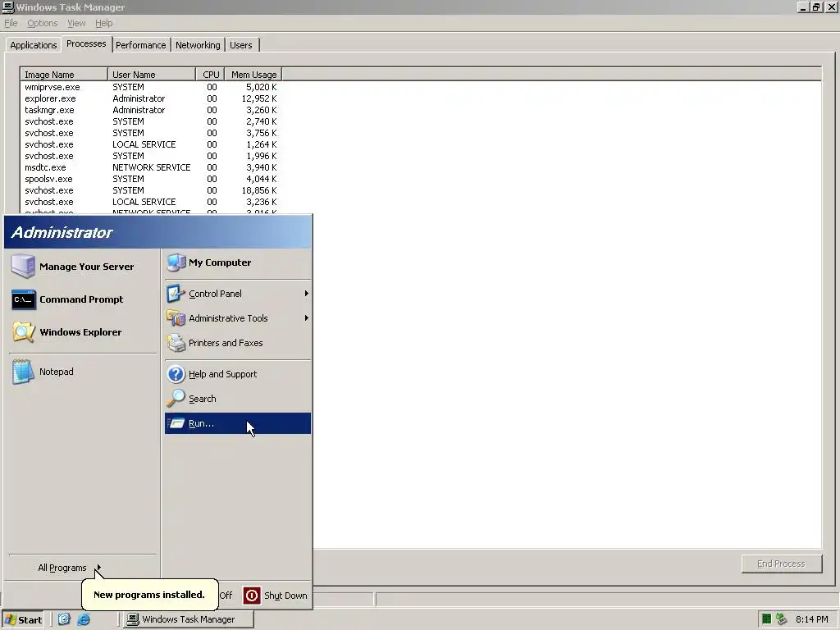This screenshot has height=630, width=840.
Task: Sort by User Name column header
Action: [x=152, y=75]
